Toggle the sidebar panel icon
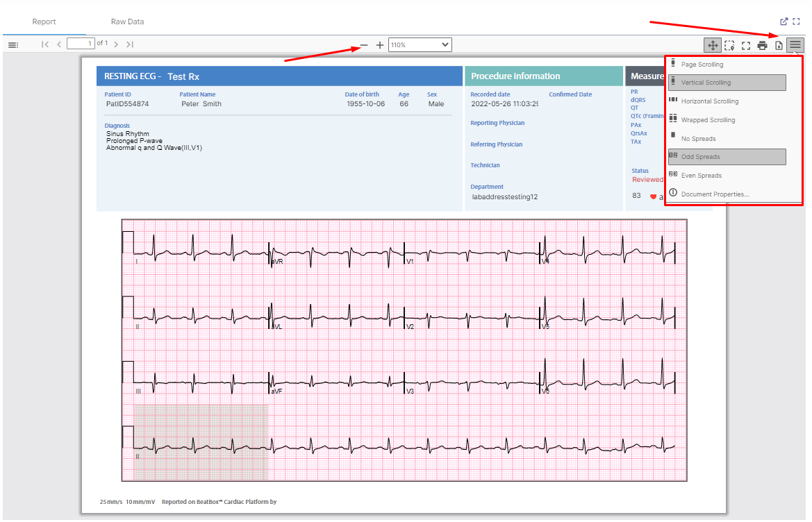 [x=13, y=45]
